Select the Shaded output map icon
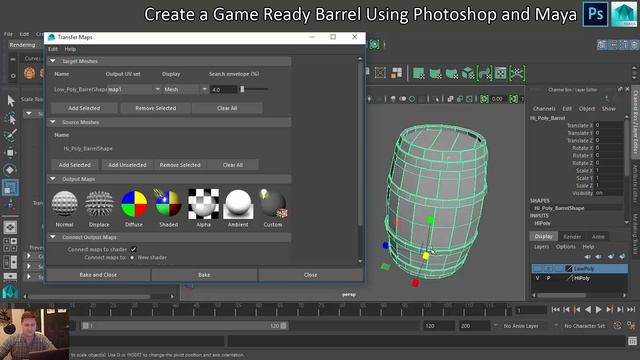 168,203
